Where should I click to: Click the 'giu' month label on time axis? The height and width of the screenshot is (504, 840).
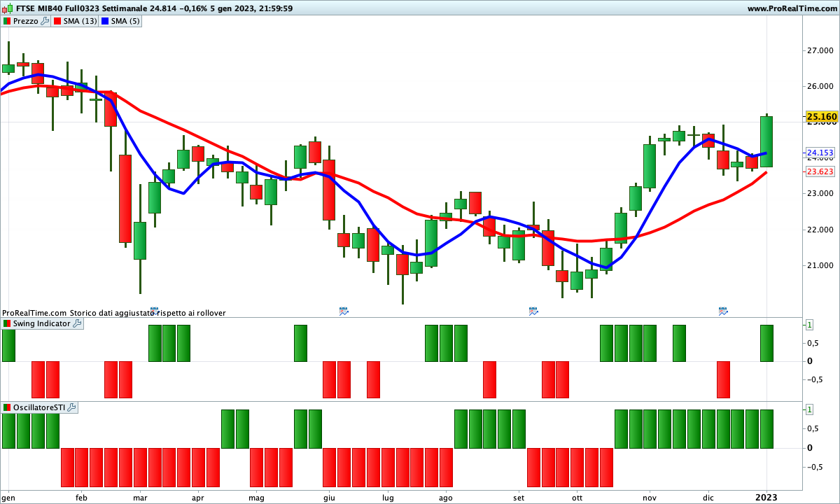click(329, 498)
